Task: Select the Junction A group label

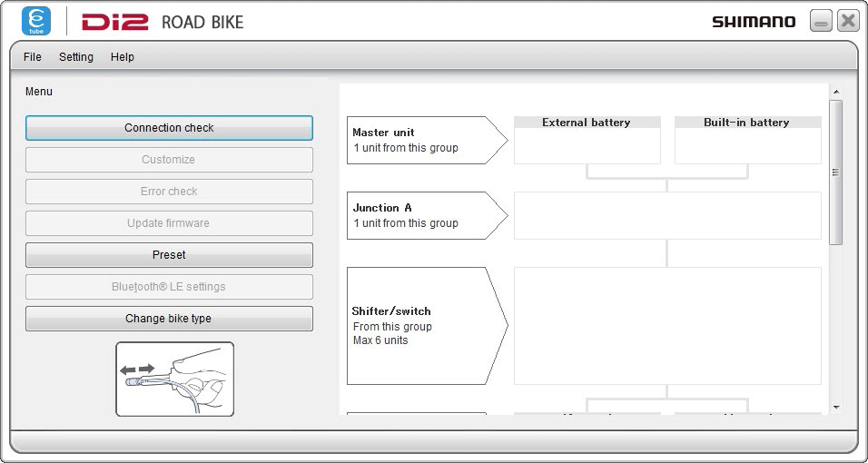Action: click(x=427, y=215)
